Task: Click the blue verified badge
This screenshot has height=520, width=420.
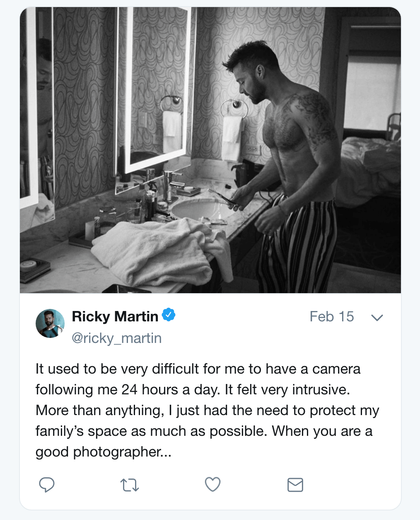Action: click(x=169, y=315)
